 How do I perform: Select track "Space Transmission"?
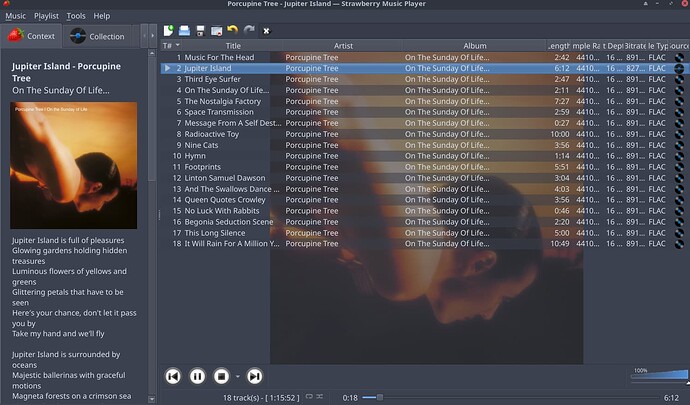coord(219,112)
